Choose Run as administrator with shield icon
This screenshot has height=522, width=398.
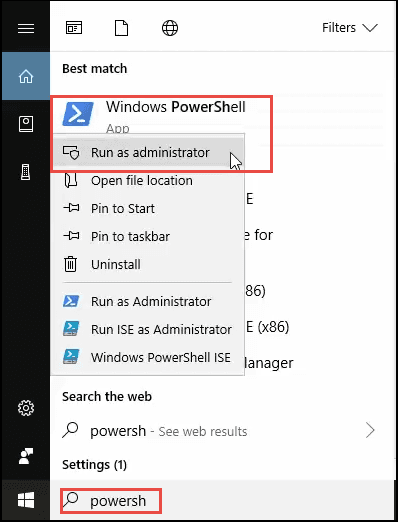(149, 152)
